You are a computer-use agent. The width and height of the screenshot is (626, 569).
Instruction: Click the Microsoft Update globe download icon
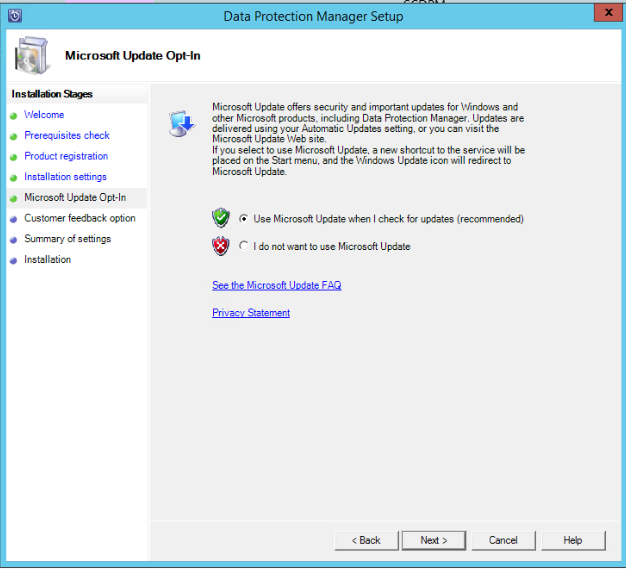181,123
